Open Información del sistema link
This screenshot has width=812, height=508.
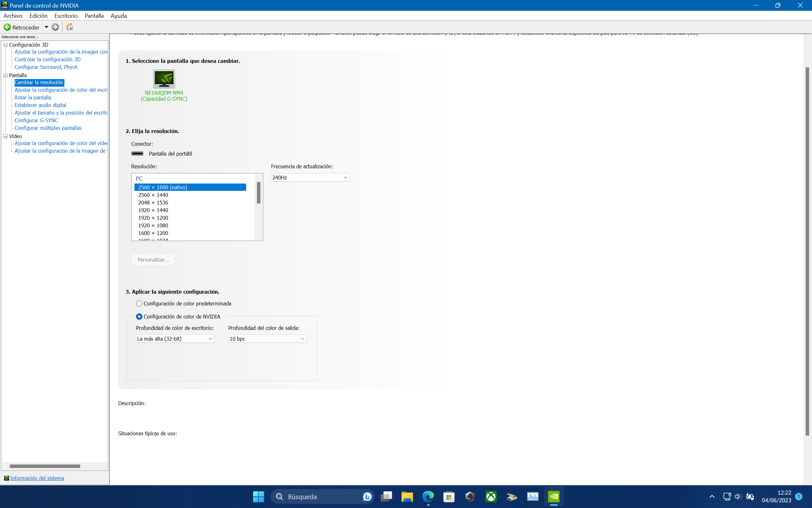click(x=37, y=478)
